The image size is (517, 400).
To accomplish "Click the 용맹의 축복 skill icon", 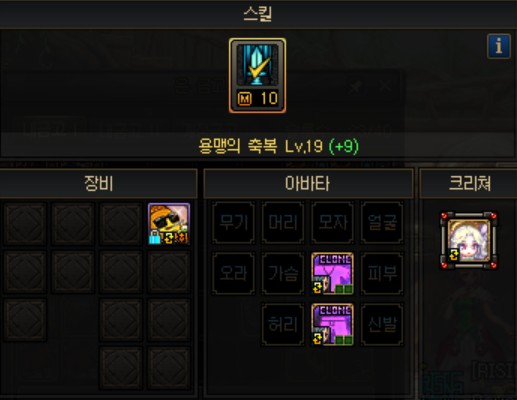I will pos(257,75).
